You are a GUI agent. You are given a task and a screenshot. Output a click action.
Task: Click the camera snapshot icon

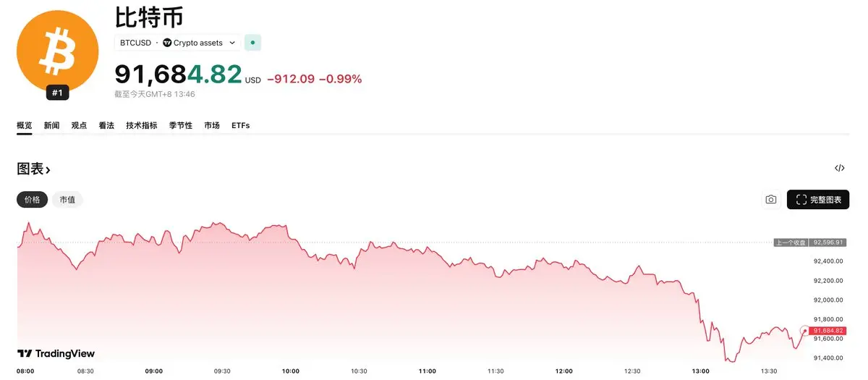tap(771, 200)
